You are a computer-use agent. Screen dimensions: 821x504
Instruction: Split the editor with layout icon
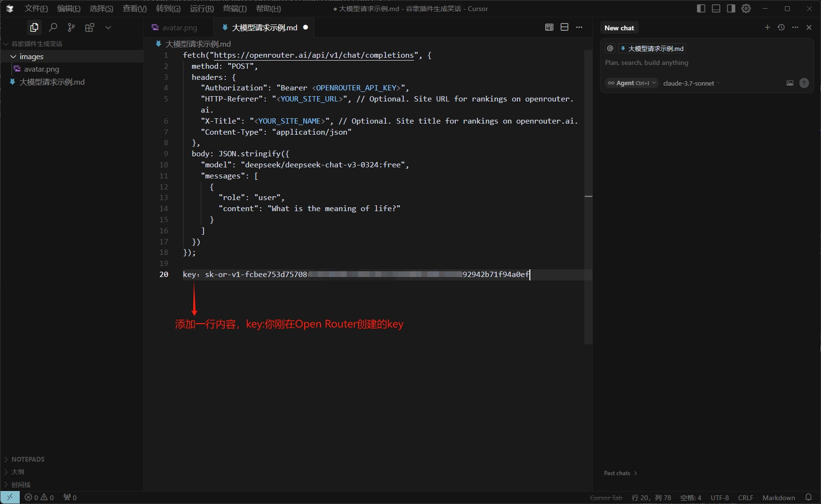pos(564,27)
